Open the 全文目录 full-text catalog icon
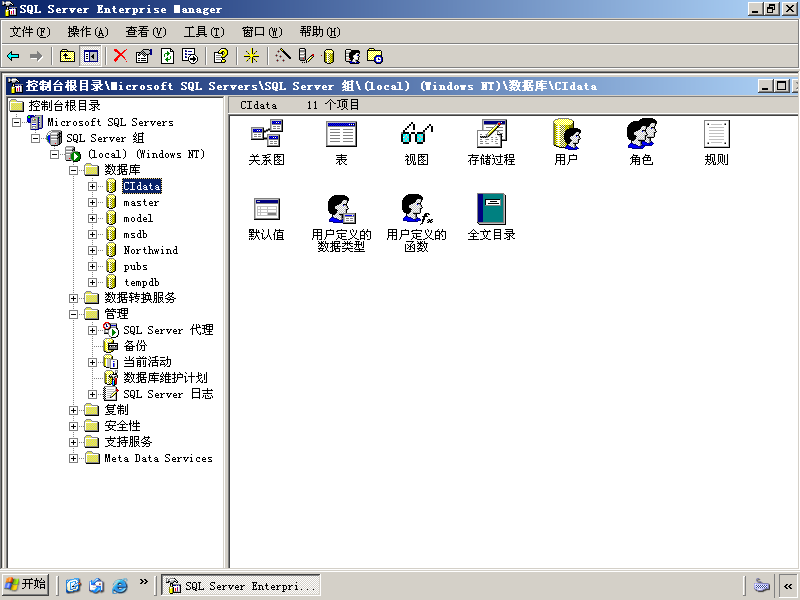This screenshot has height=600, width=800. click(491, 218)
